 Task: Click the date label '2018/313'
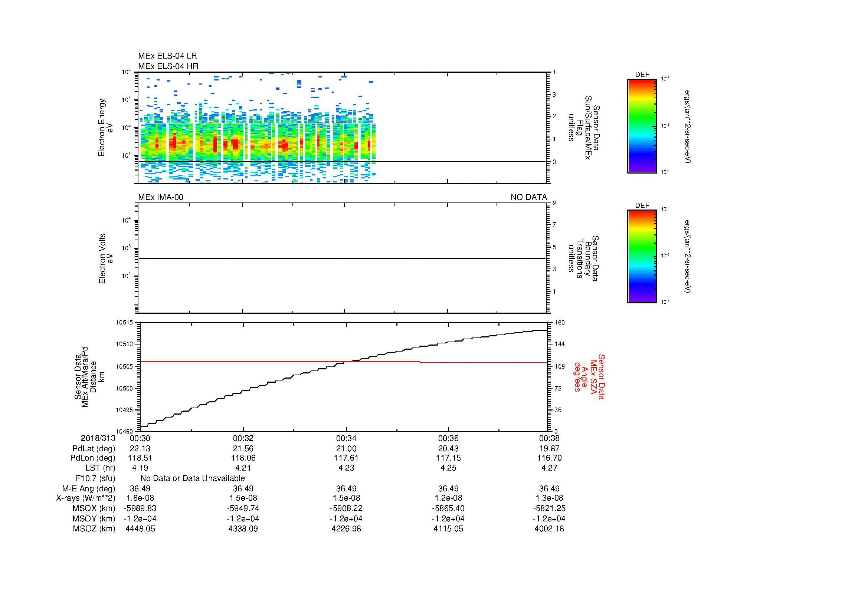coord(98,438)
